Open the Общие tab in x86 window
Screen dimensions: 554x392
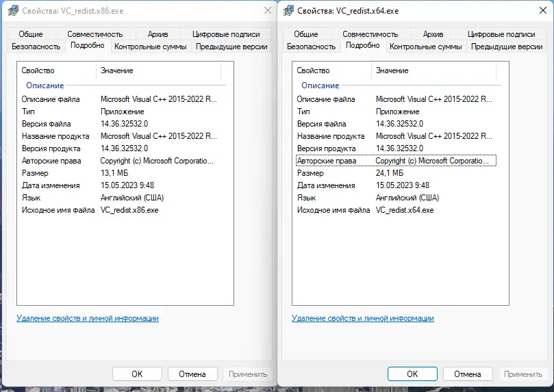pyautogui.click(x=31, y=34)
